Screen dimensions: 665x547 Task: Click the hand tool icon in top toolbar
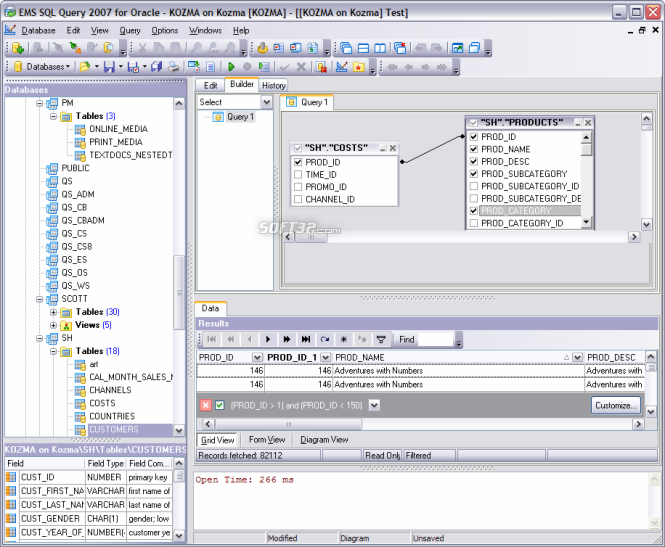pos(263,48)
